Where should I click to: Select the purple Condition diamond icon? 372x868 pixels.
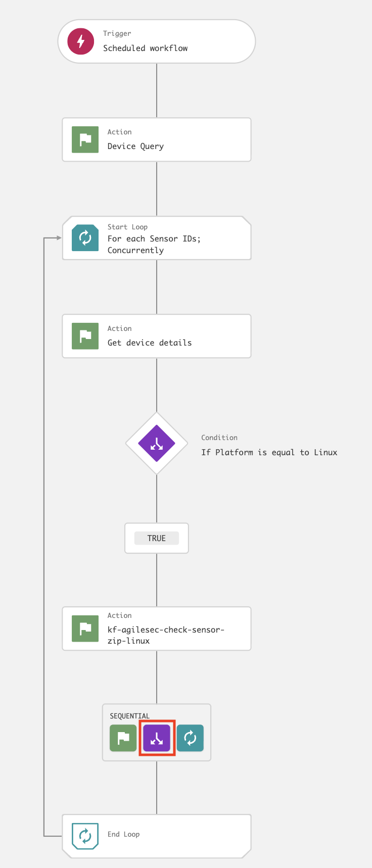(157, 444)
